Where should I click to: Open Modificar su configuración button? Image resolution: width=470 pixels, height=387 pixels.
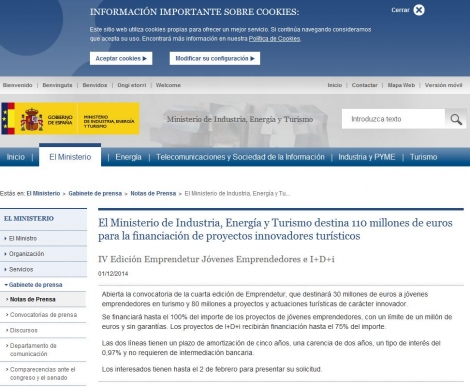pyautogui.click(x=215, y=58)
